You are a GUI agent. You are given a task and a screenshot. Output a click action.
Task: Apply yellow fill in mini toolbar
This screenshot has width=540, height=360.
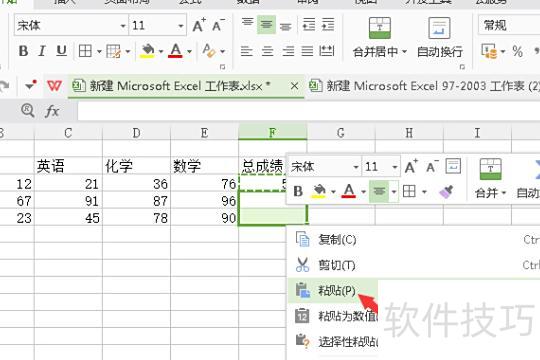(319, 191)
